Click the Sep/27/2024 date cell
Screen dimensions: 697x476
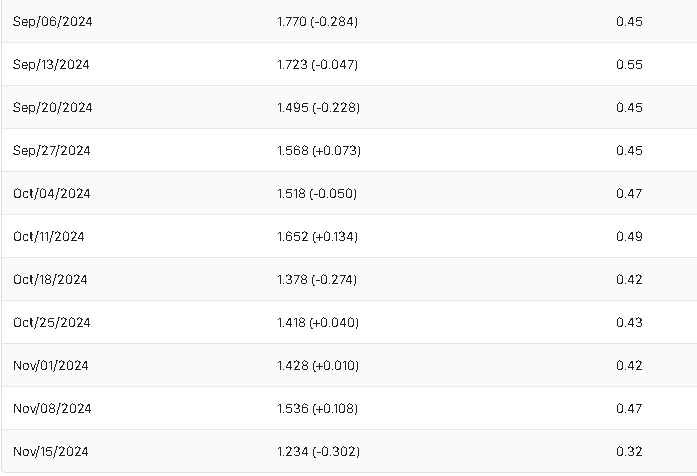(x=52, y=150)
